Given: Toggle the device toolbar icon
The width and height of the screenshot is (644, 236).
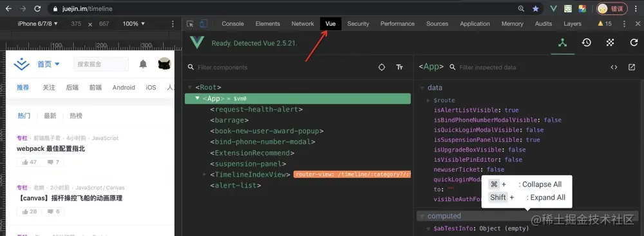Looking at the screenshot, I should (204, 24).
